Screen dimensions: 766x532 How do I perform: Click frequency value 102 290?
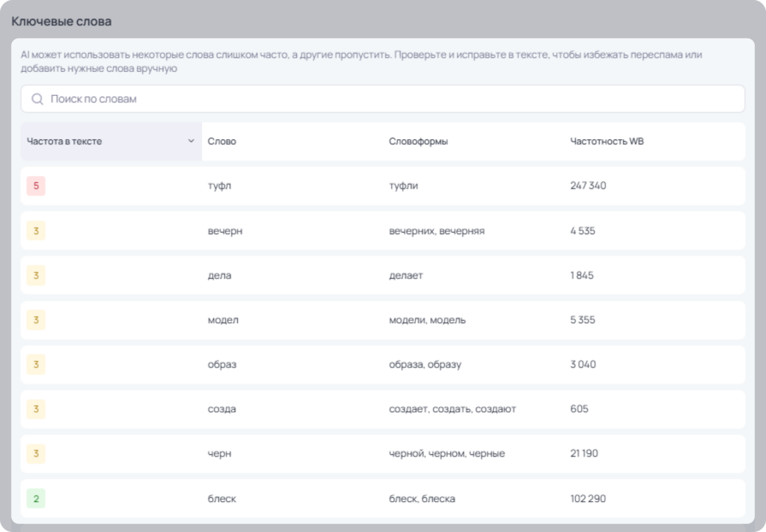pos(588,499)
